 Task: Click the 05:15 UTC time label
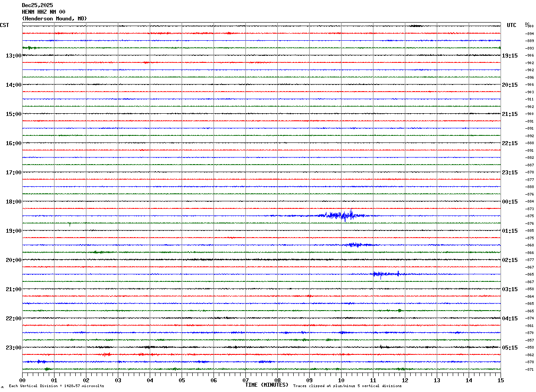pyautogui.click(x=509, y=347)
